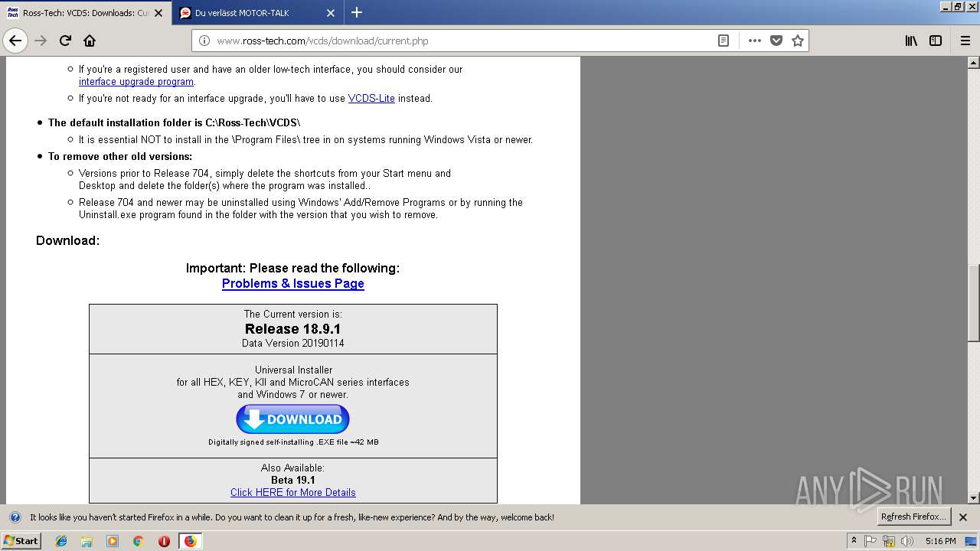The height and width of the screenshot is (551, 980).
Task: Open the Windows Start menu
Action: point(21,540)
